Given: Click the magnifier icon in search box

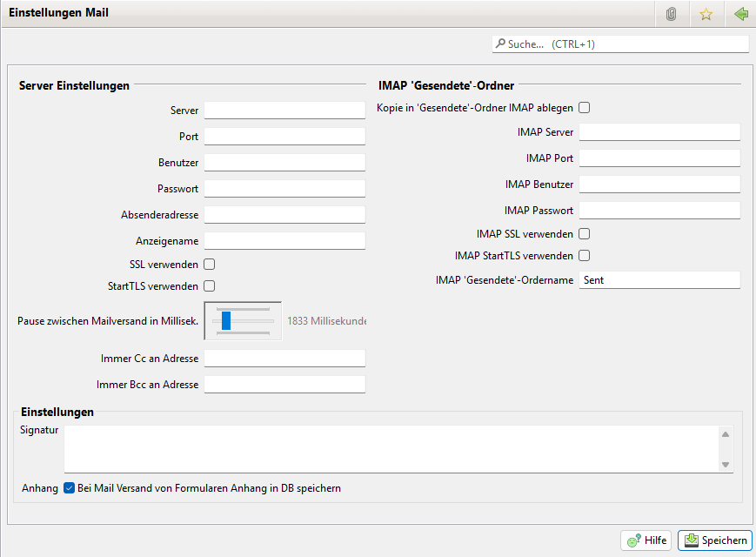Looking at the screenshot, I should point(500,44).
